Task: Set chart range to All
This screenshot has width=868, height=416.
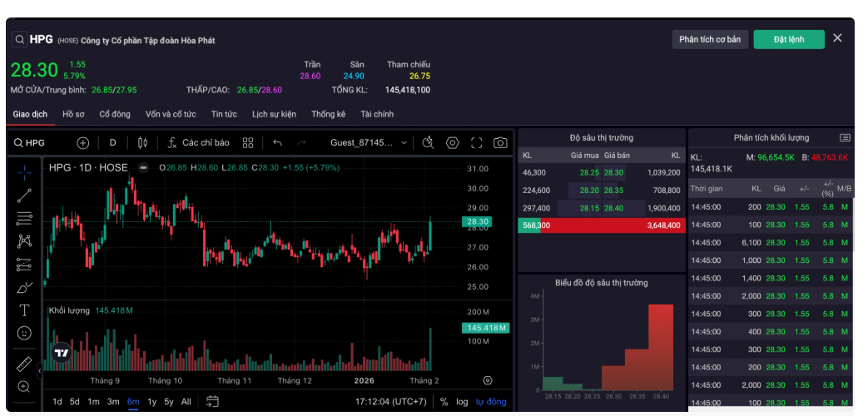Action: pyautogui.click(x=186, y=402)
